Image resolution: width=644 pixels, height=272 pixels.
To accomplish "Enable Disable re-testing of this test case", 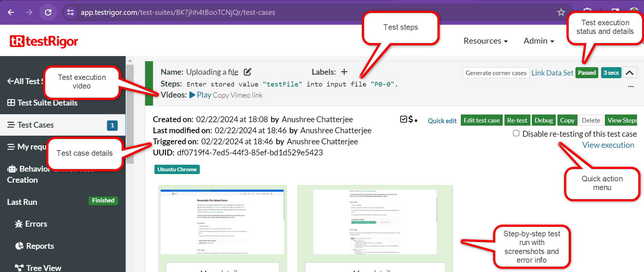I will (516, 134).
